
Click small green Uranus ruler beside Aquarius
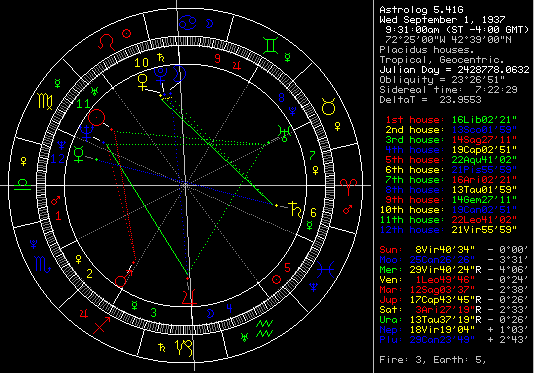(244, 337)
